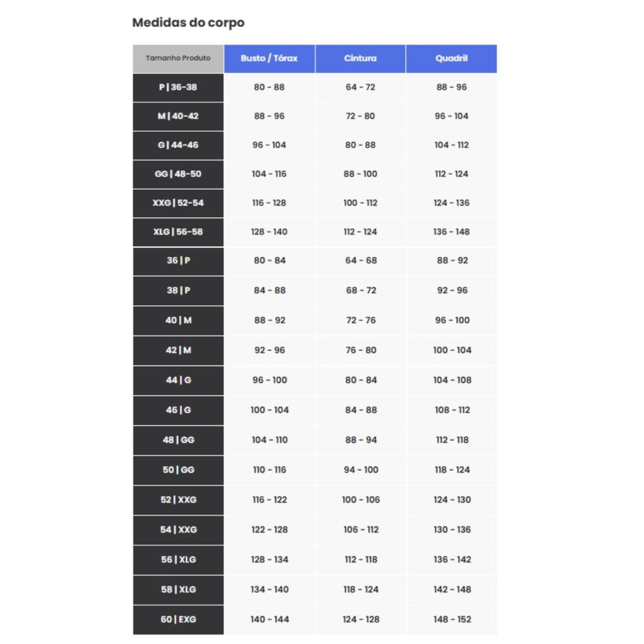Click the XLG | 56-58 size label
Viewport: 644px width, 644px height.
tap(178, 232)
